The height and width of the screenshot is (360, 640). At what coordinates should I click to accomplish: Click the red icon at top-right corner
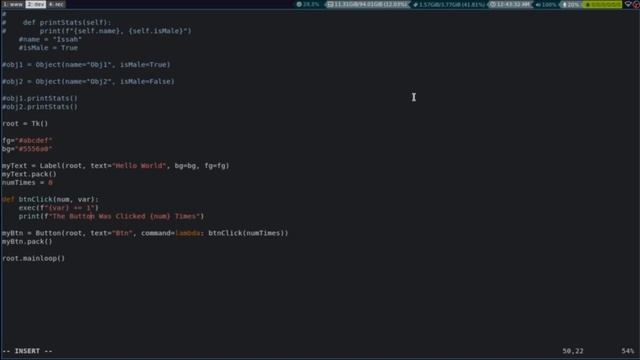tap(636, 4)
